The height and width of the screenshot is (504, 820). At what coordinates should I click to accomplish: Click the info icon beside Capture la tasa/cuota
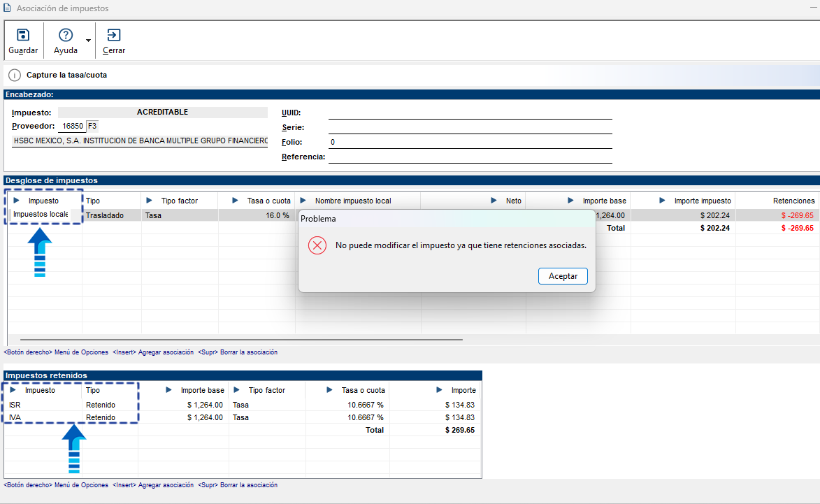point(15,75)
